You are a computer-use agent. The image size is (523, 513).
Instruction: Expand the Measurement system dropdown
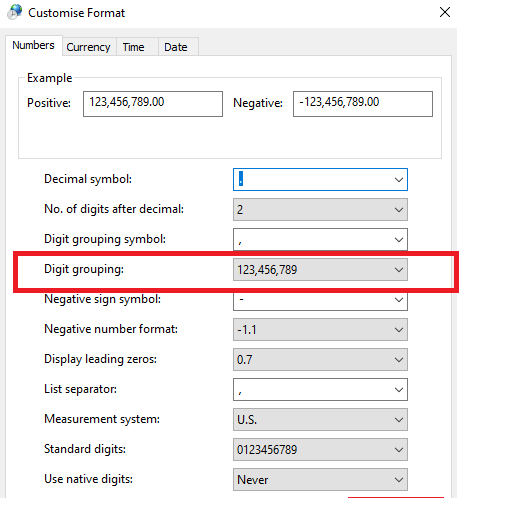point(320,420)
